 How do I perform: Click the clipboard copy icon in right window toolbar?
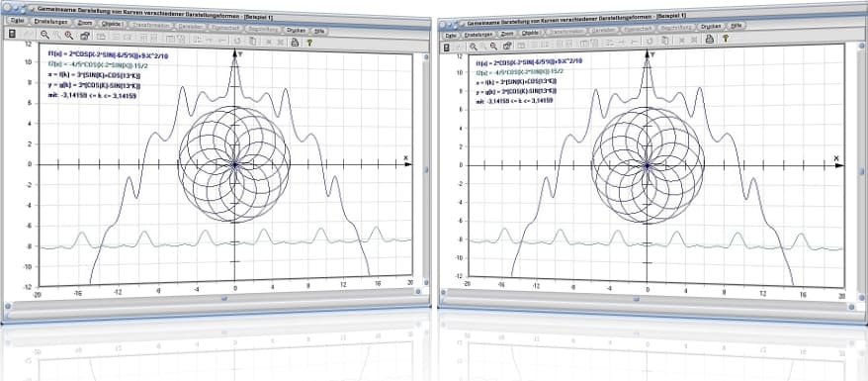point(664,41)
